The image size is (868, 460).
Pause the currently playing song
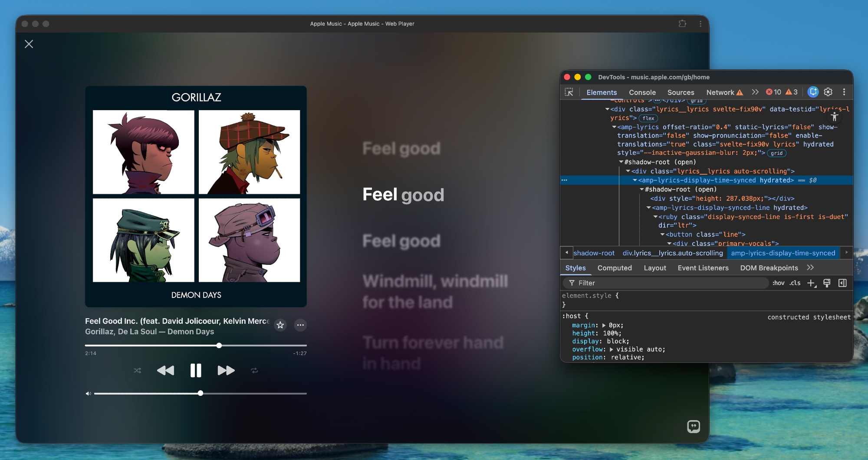click(x=196, y=371)
